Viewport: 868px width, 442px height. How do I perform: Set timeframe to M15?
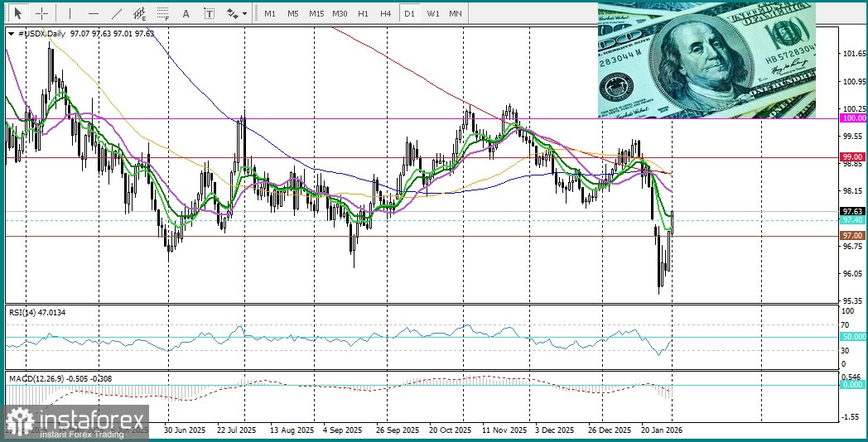coord(316,13)
